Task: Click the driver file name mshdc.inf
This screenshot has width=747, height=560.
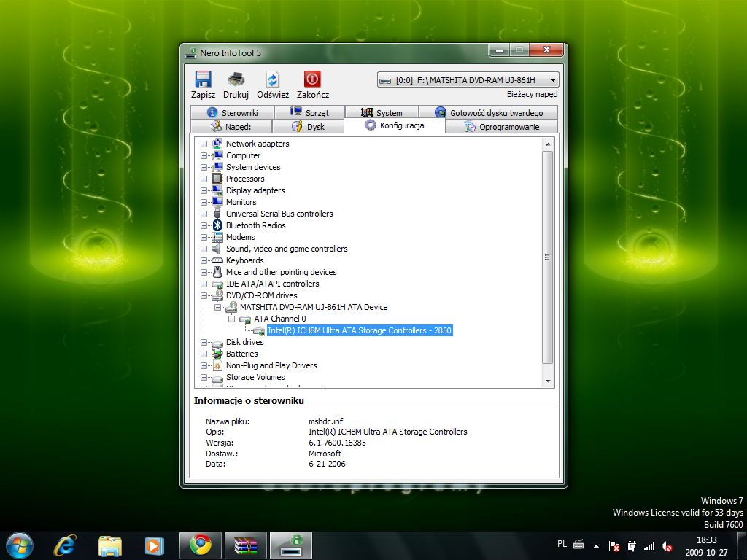Action: pyautogui.click(x=326, y=421)
